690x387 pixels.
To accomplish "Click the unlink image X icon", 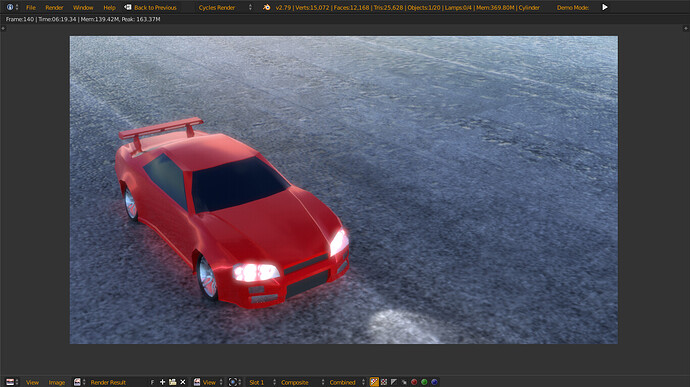I will pos(183,382).
